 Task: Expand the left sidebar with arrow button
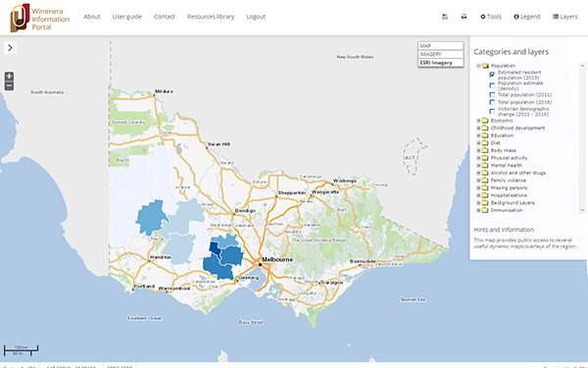click(10, 48)
